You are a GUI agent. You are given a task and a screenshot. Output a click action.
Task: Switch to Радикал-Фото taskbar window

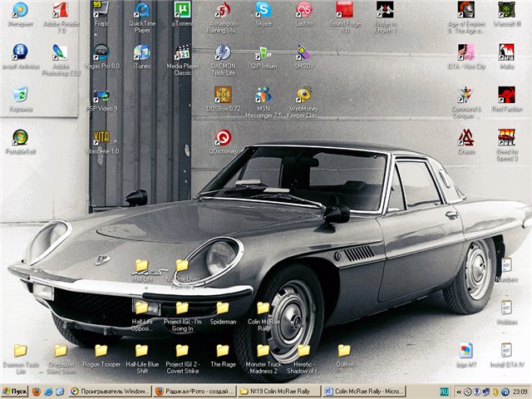(x=195, y=391)
